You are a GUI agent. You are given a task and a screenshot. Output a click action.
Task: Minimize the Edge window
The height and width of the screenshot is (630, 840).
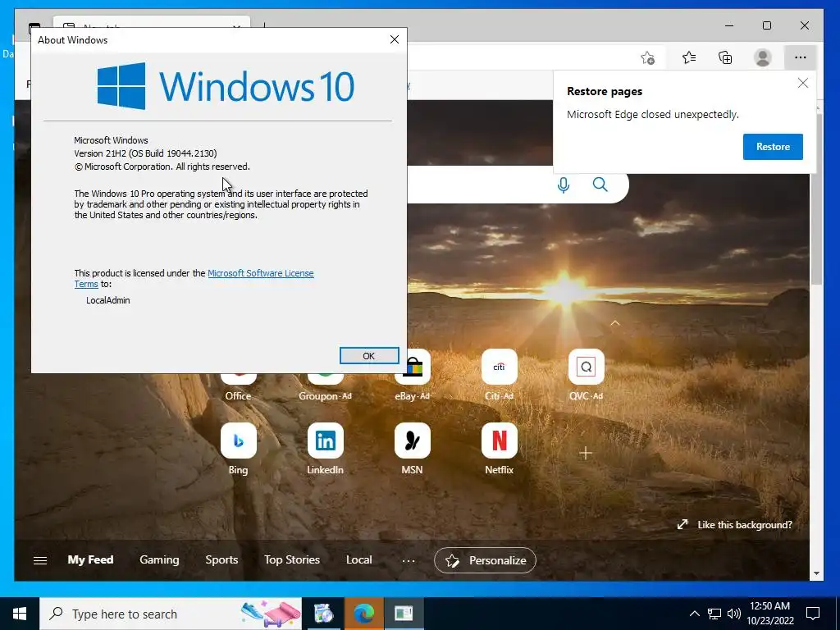pos(729,25)
